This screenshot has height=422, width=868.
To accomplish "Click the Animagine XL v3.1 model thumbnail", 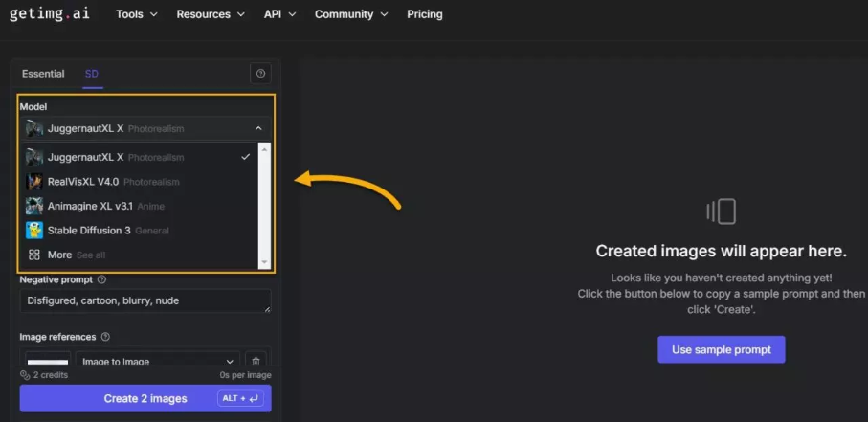I will point(34,206).
